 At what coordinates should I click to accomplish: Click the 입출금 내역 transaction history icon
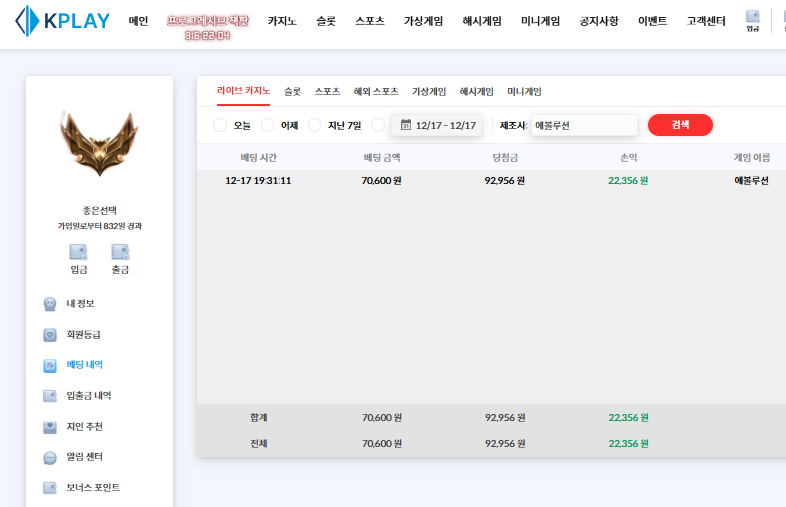(50, 396)
